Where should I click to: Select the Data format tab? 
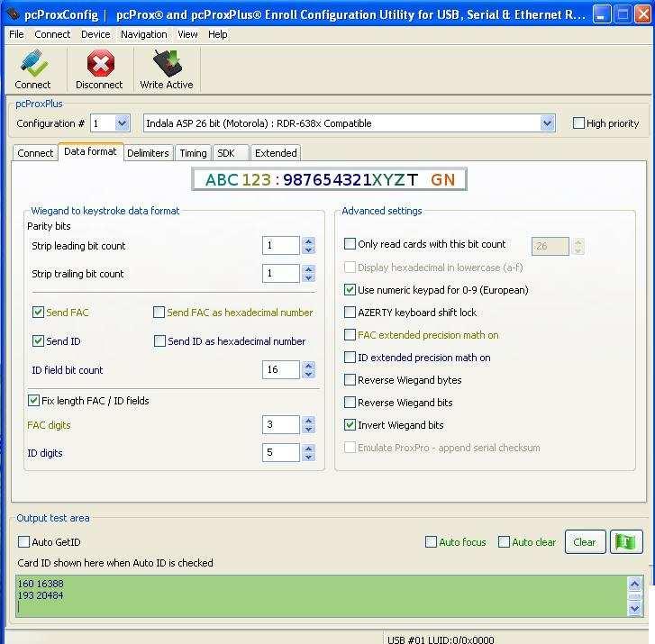[x=90, y=151]
